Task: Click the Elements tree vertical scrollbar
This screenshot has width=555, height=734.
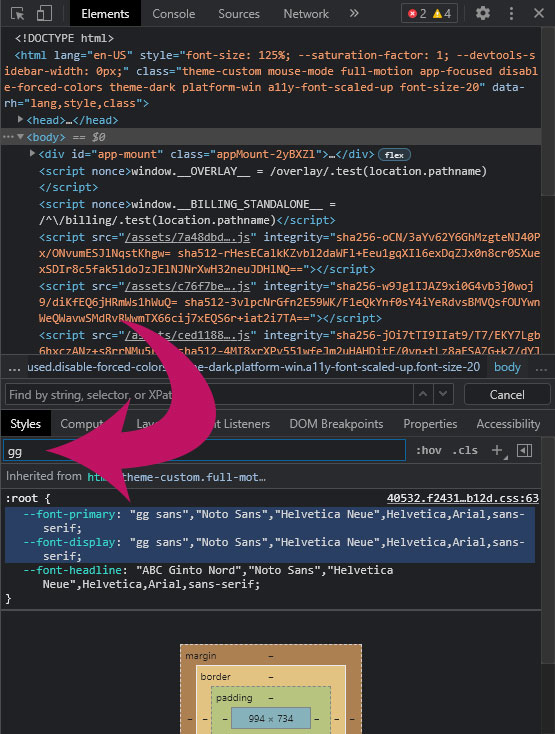Action: point(548,111)
